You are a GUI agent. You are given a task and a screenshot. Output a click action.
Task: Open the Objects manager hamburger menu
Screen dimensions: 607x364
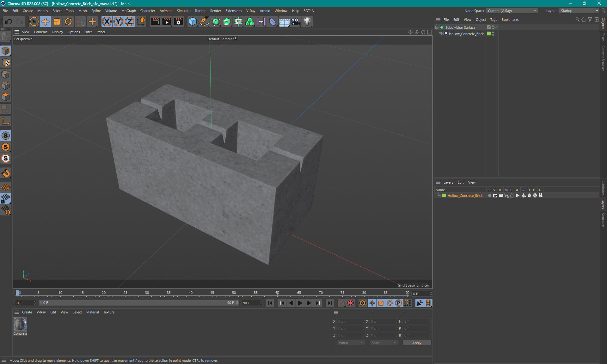438,20
